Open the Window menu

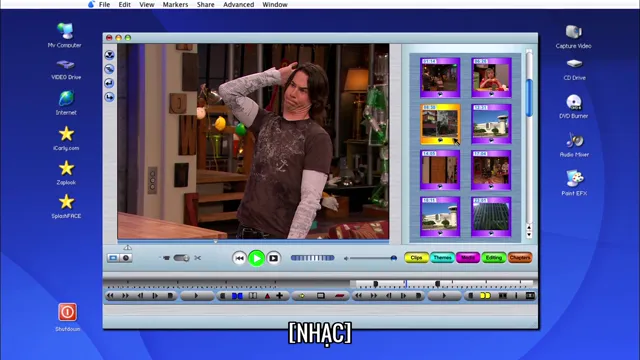tap(275, 4)
